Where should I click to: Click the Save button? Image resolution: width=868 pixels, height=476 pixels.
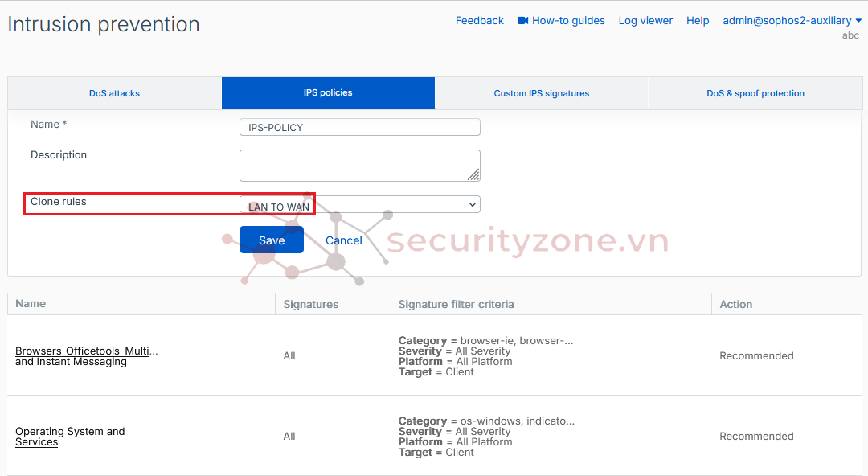pyautogui.click(x=272, y=240)
